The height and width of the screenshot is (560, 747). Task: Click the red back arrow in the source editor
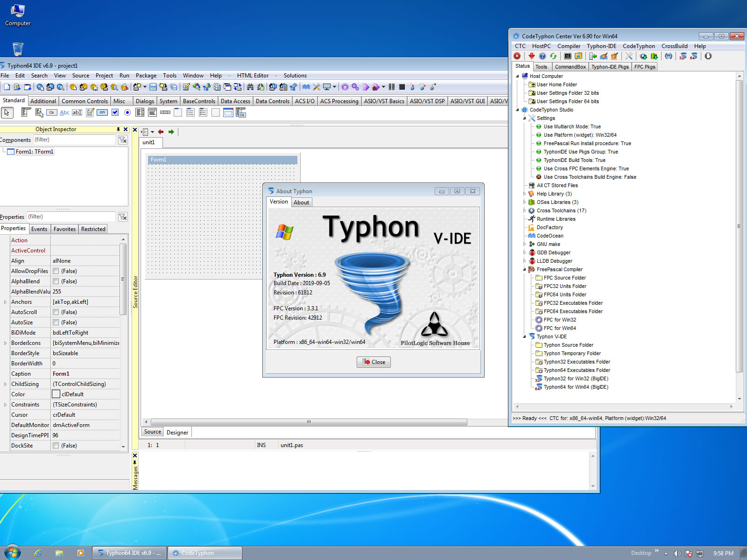[161, 132]
